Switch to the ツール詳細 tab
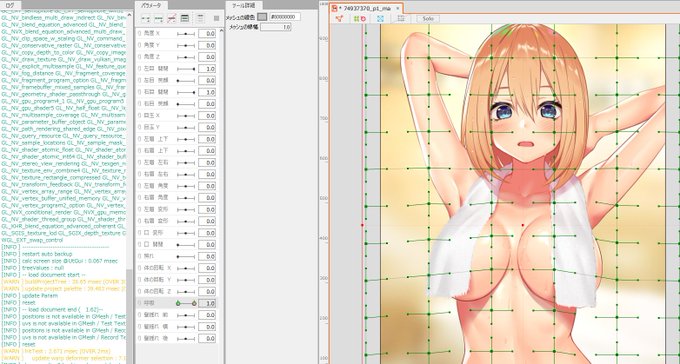Viewport: 680px width, 364px height. click(243, 5)
